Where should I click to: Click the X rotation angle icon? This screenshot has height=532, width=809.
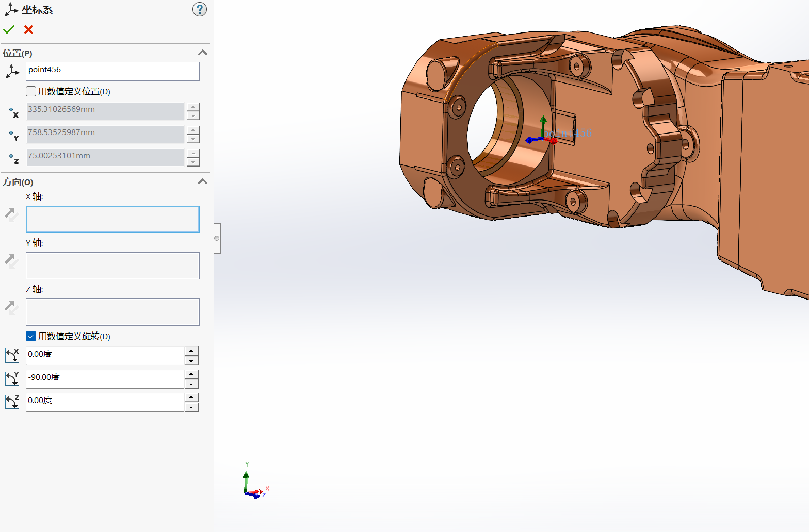pyautogui.click(x=12, y=355)
